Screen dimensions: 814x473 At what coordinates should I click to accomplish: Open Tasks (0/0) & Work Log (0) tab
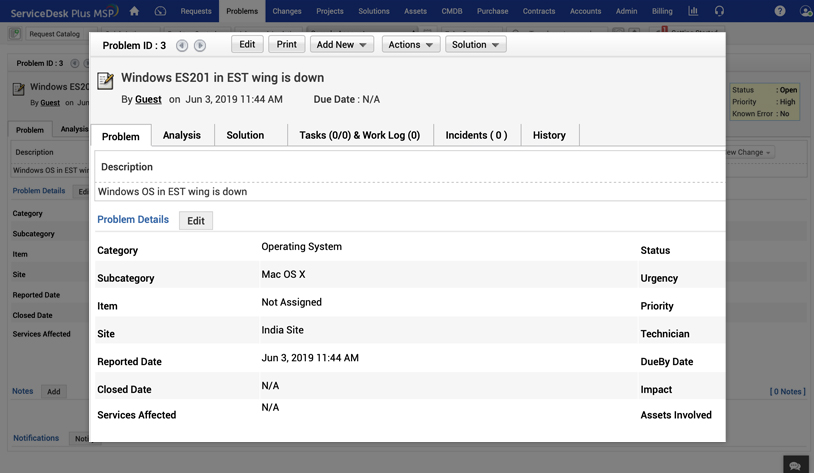[360, 135]
